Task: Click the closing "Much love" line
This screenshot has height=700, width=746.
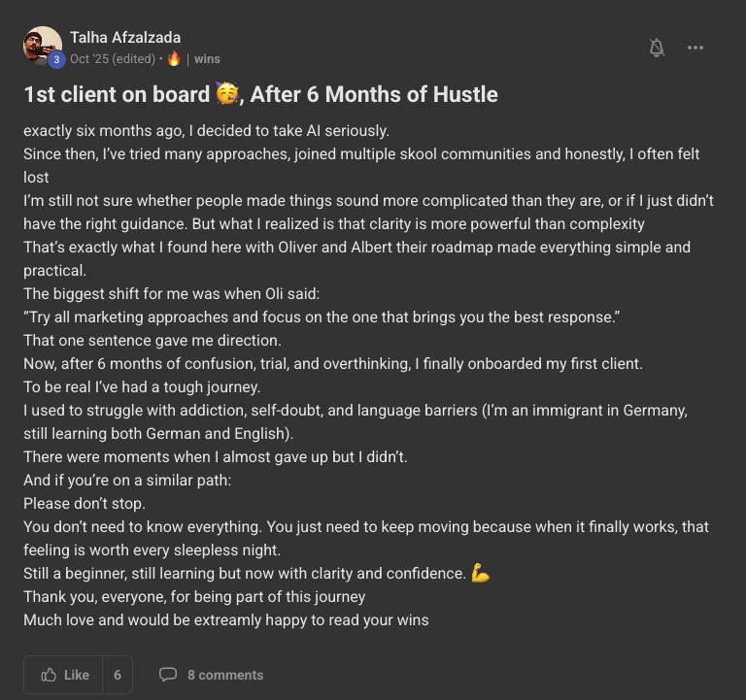Action: [225, 620]
